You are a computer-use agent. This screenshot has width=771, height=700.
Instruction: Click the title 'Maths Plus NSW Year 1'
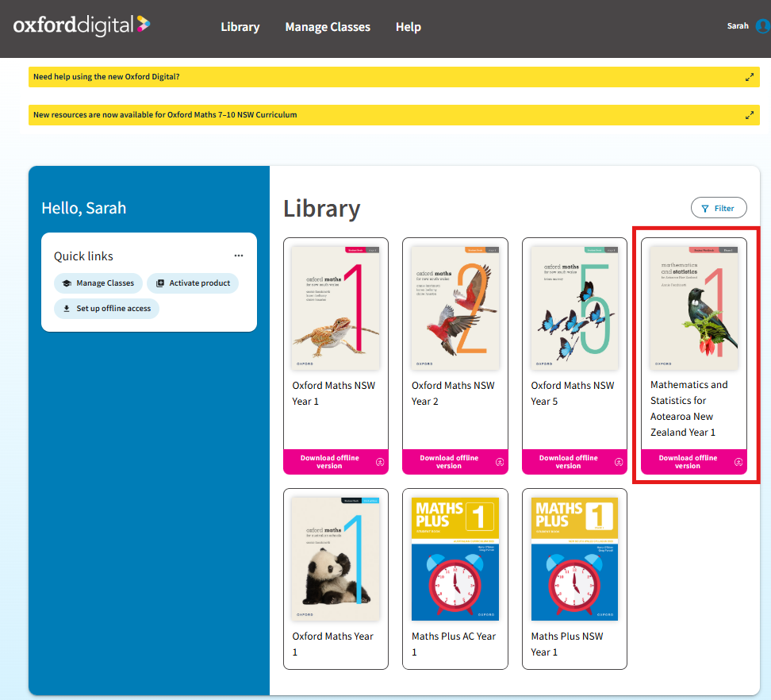567,644
